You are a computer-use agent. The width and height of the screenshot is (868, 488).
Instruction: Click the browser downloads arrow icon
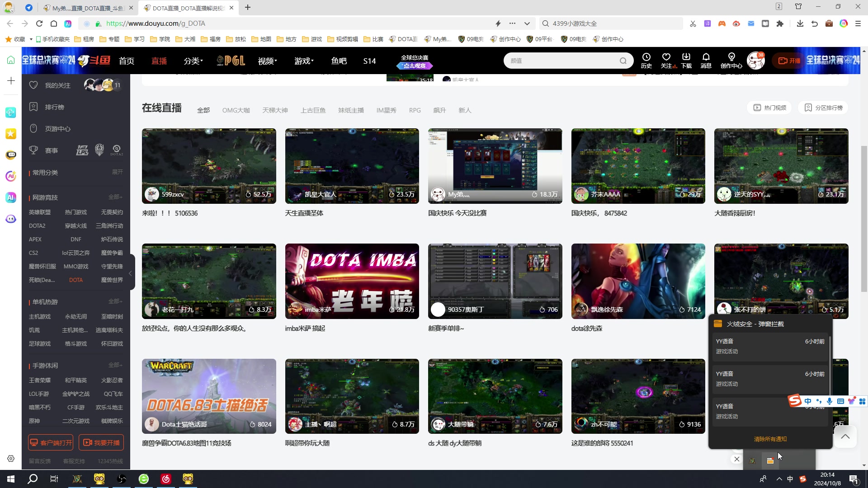[x=800, y=23]
